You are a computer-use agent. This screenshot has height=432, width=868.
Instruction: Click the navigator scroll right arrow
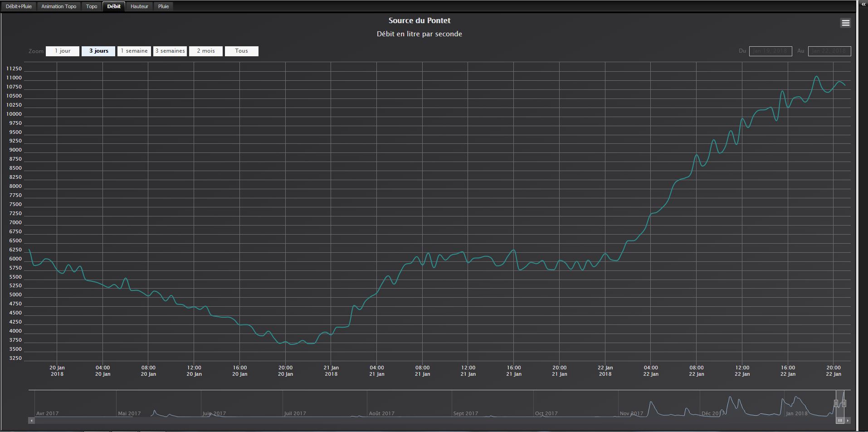tap(848, 421)
